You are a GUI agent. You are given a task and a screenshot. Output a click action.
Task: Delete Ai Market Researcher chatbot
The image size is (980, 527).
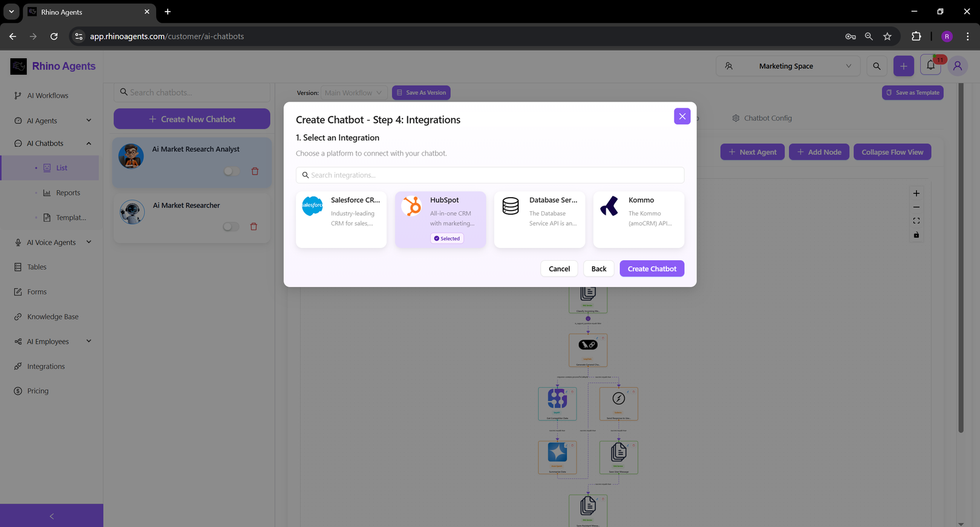click(254, 226)
